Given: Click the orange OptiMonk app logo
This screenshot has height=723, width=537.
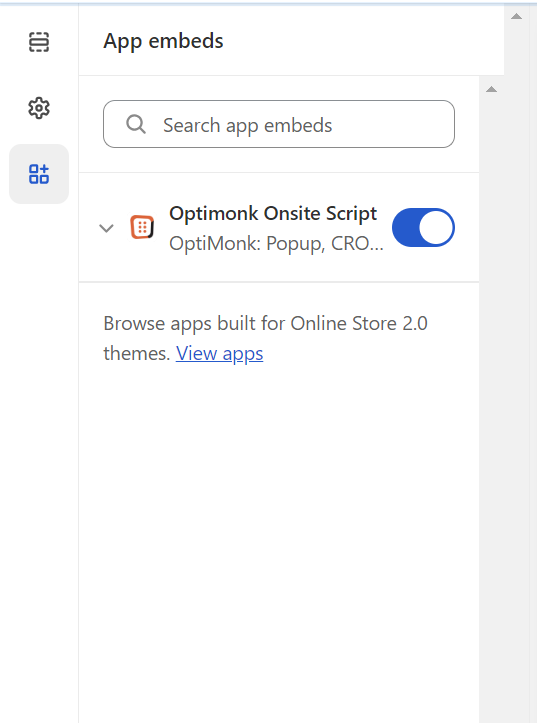Looking at the screenshot, I should tap(142, 227).
